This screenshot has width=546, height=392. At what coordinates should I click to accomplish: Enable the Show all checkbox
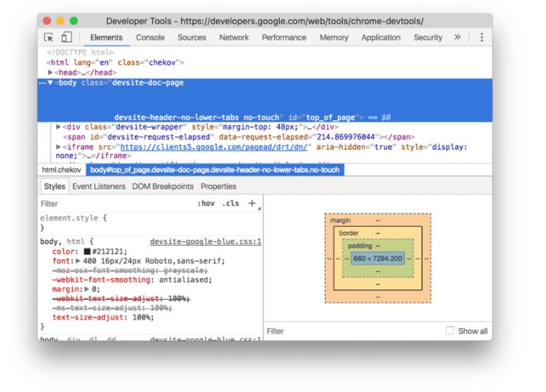(x=450, y=331)
